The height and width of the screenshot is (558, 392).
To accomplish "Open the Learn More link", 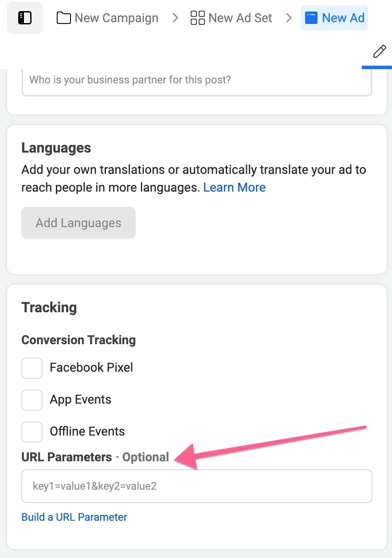I will [x=234, y=187].
